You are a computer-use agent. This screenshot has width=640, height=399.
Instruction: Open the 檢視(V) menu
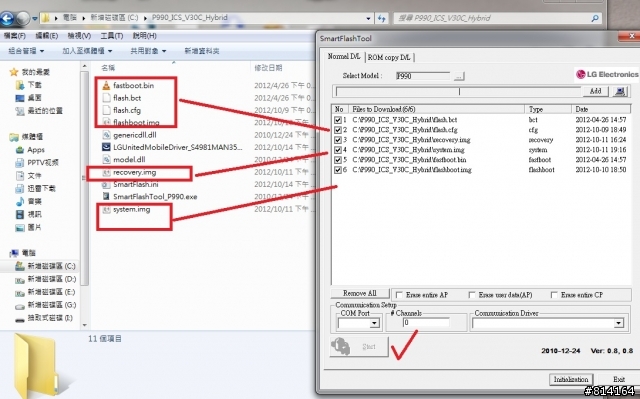tap(79, 36)
